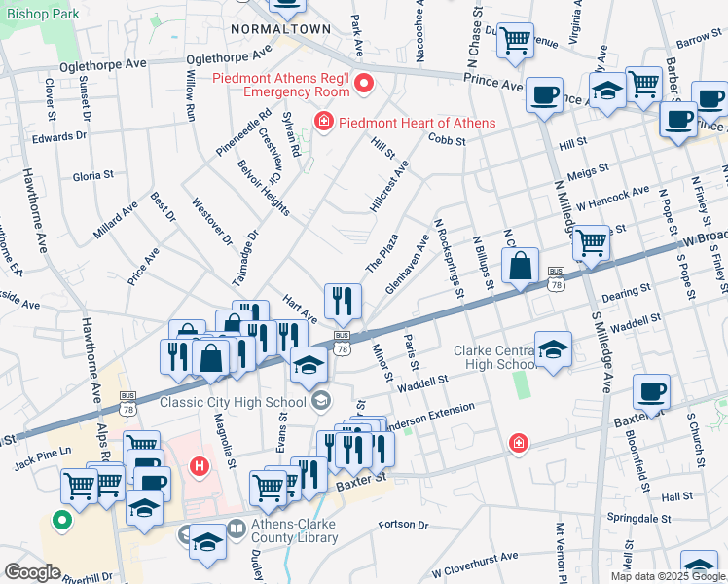Click the W Hancock Ave street label
The height and width of the screenshot is (584, 728).
[613, 199]
